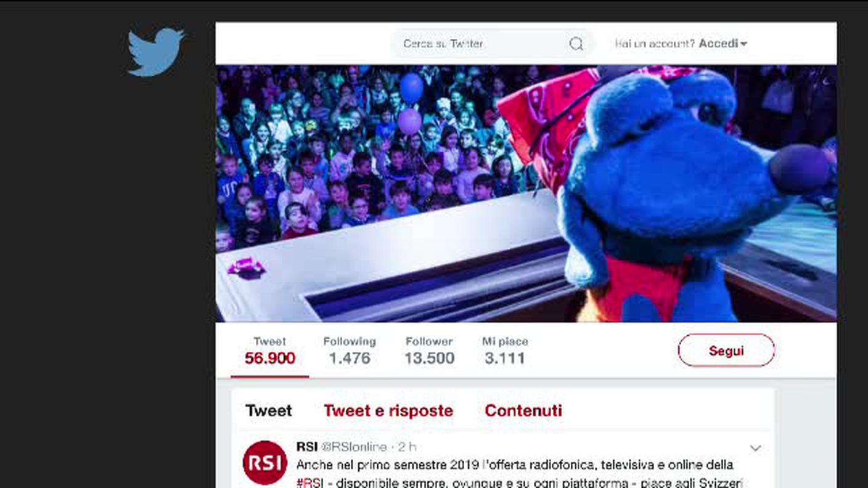View the 56.900 Tweet count
This screenshot has height=488, width=868.
[270, 351]
